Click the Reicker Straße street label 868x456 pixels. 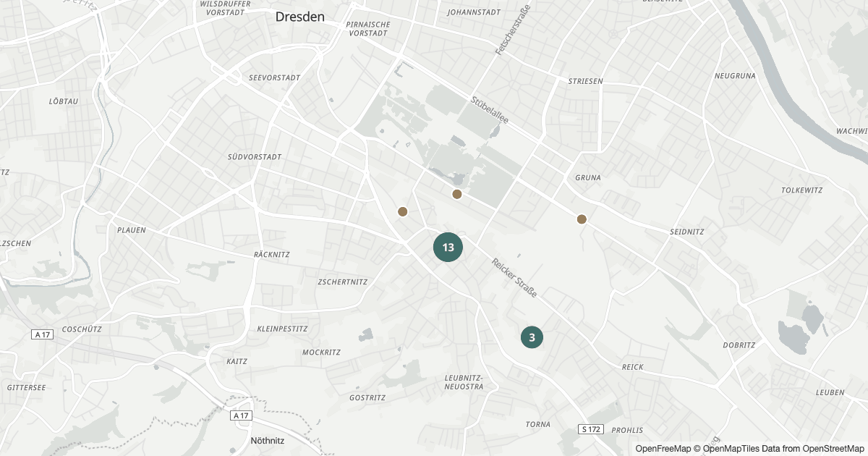click(514, 278)
